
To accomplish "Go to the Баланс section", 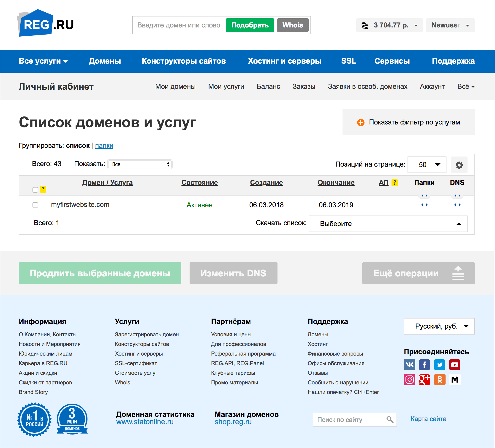I will coord(268,86).
